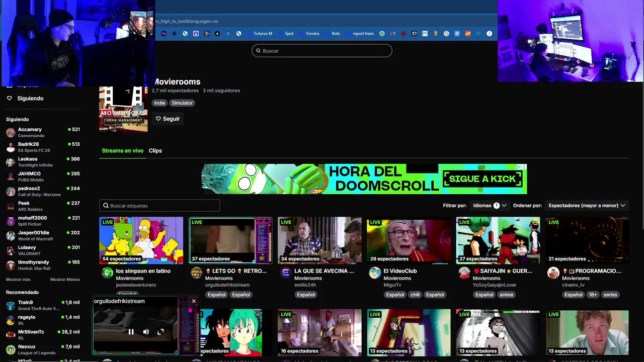Open Accamary's avatar in sidebar
This screenshot has height=362, width=644.
(11, 132)
